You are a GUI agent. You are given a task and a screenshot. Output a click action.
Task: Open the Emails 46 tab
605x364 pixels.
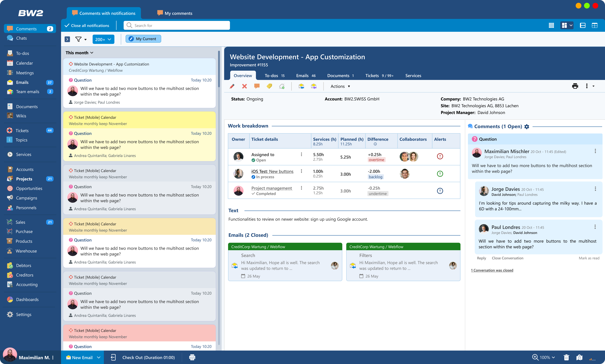(306, 75)
